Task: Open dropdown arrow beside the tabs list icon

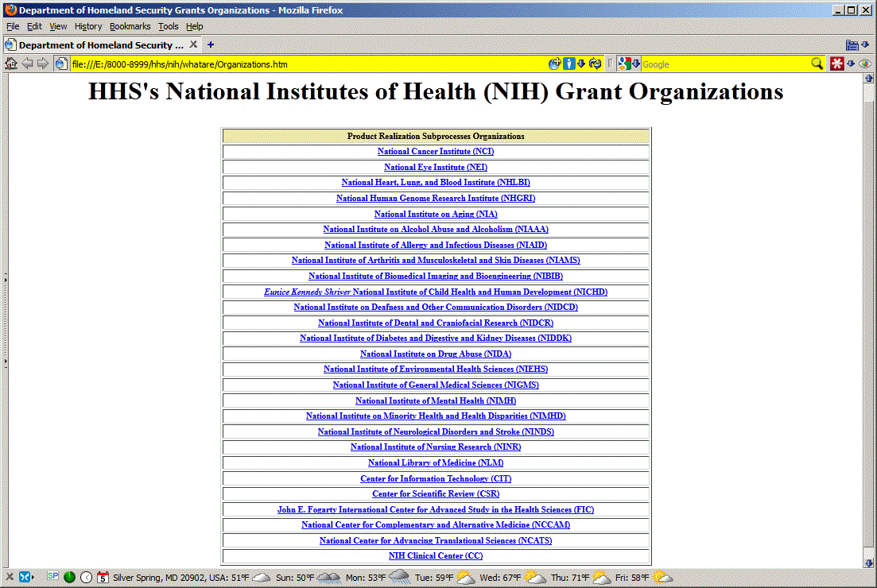Action: pyautogui.click(x=865, y=44)
